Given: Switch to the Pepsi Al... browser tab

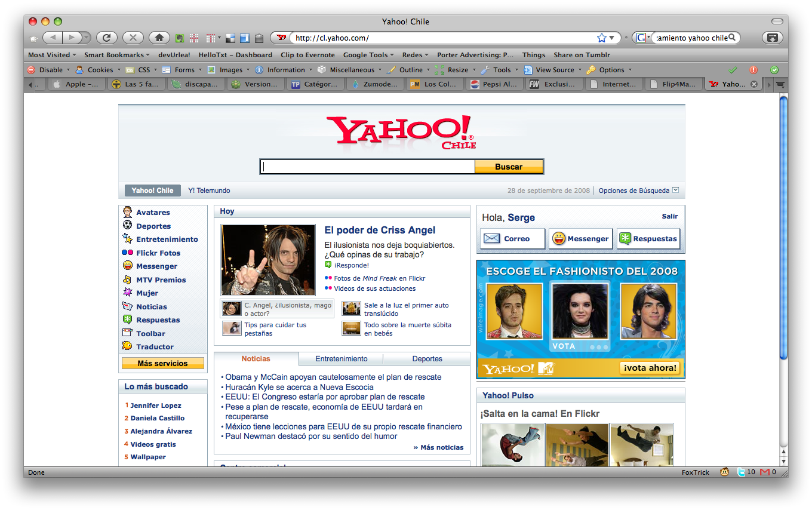Looking at the screenshot, I should pos(494,84).
